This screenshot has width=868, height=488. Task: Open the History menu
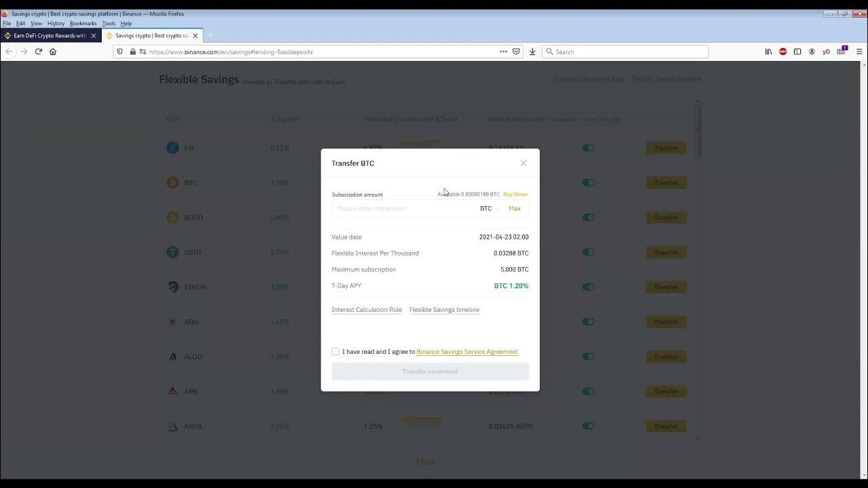coord(56,24)
